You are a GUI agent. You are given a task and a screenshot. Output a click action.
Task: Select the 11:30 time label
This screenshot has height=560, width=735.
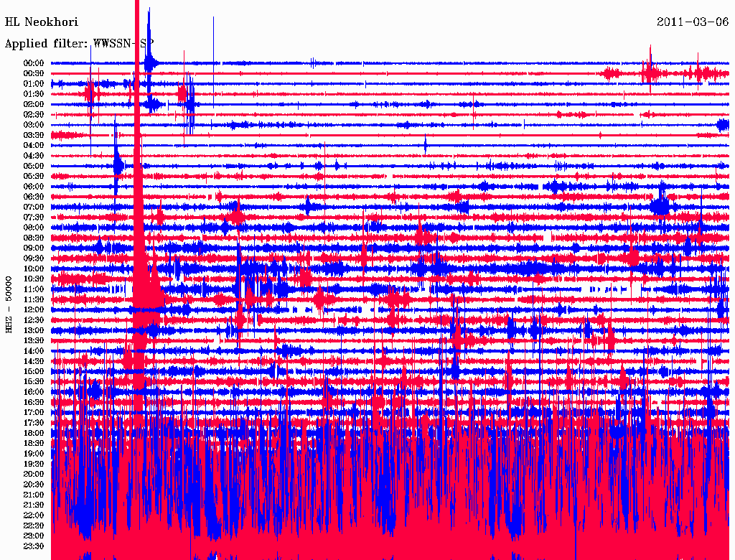34,299
